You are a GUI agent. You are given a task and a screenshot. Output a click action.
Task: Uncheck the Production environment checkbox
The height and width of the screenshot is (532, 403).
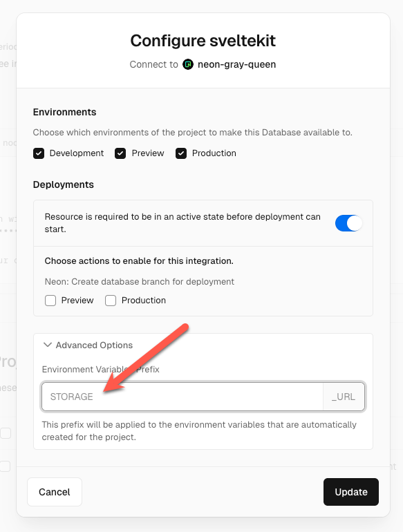pyautogui.click(x=181, y=153)
